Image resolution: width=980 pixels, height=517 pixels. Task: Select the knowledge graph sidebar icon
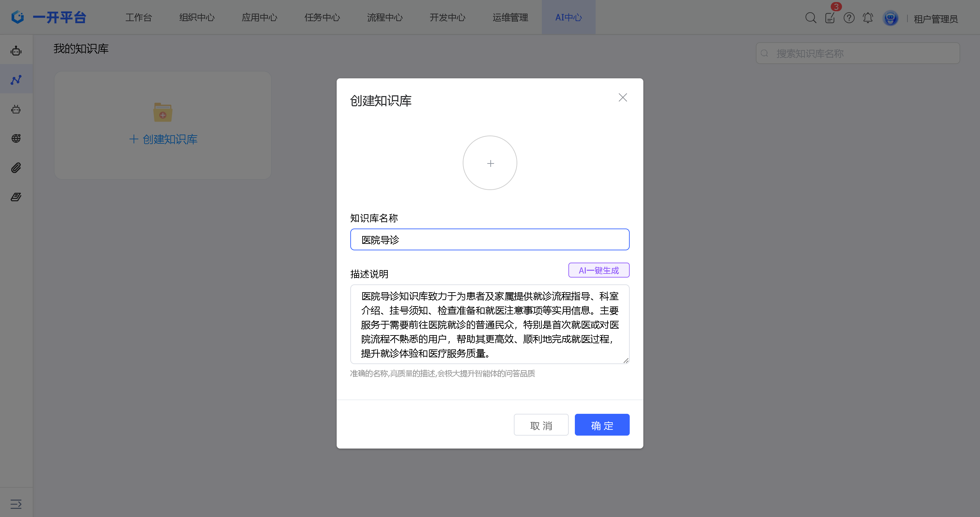pyautogui.click(x=16, y=80)
